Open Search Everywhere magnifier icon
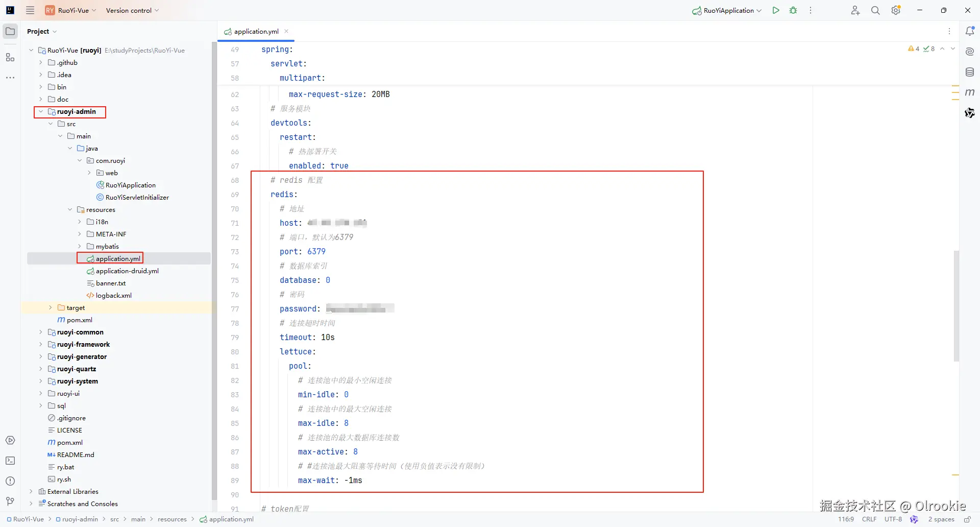This screenshot has height=527, width=980. click(875, 10)
